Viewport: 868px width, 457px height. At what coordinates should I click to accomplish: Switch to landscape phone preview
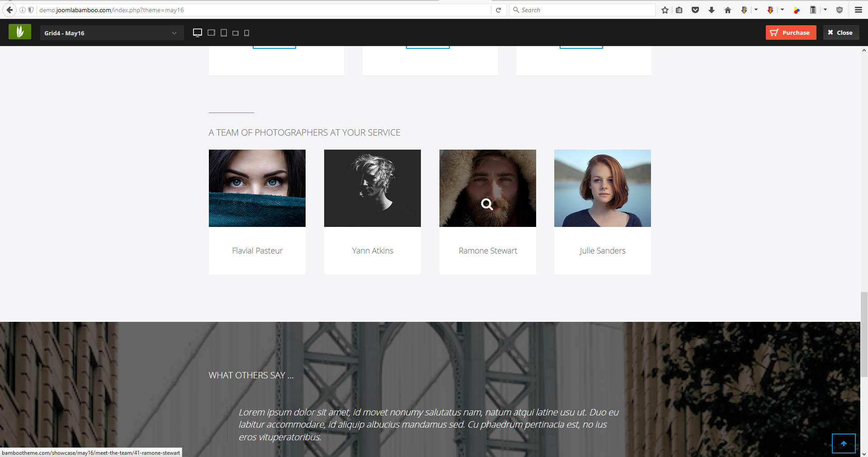coord(235,33)
